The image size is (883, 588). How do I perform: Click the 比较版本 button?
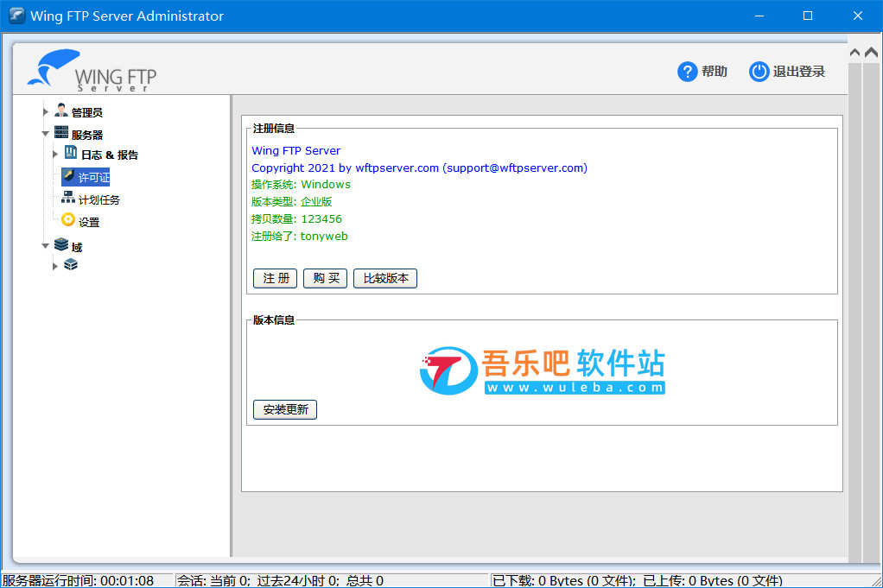click(385, 279)
